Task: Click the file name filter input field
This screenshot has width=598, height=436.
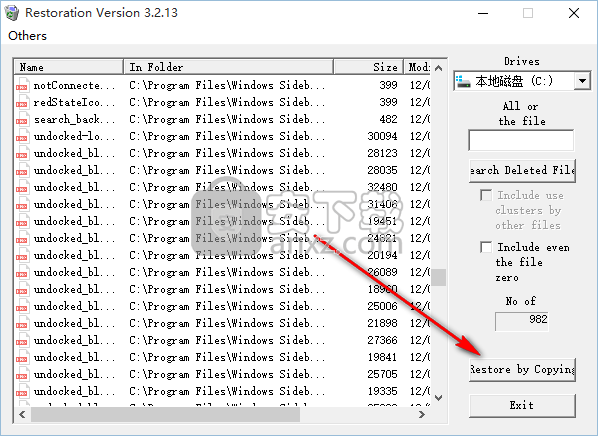Action: (521, 140)
